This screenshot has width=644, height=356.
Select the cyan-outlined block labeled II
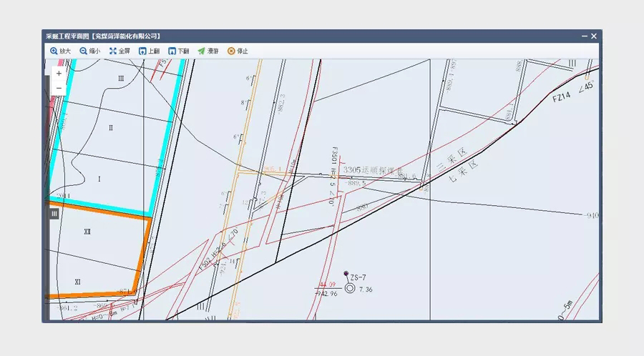(x=111, y=128)
